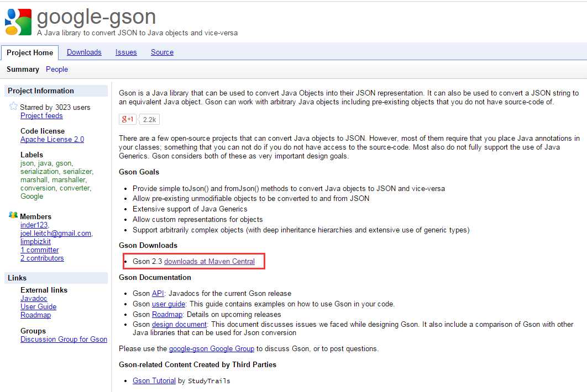
Task: Open member joel.leitch@gmail.com profile
Action: point(56,233)
